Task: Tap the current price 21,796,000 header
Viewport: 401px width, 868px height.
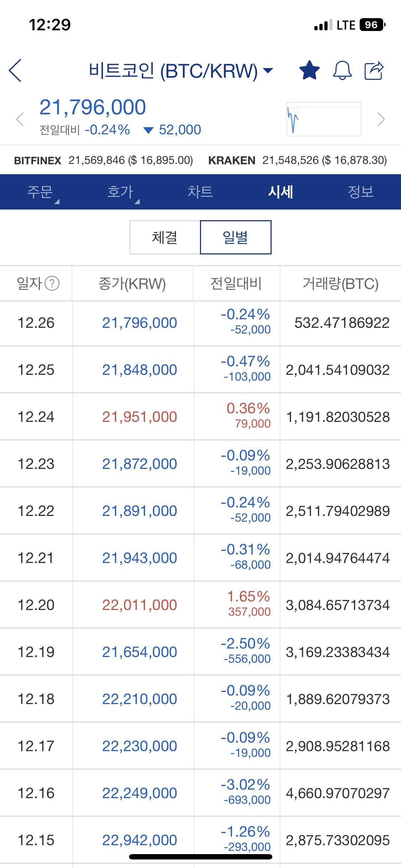Action: point(93,107)
